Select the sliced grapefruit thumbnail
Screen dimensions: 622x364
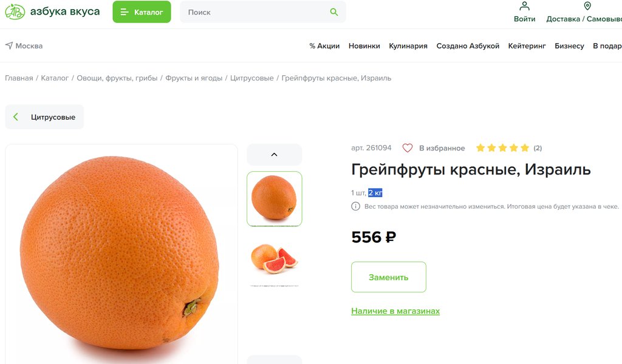274,258
